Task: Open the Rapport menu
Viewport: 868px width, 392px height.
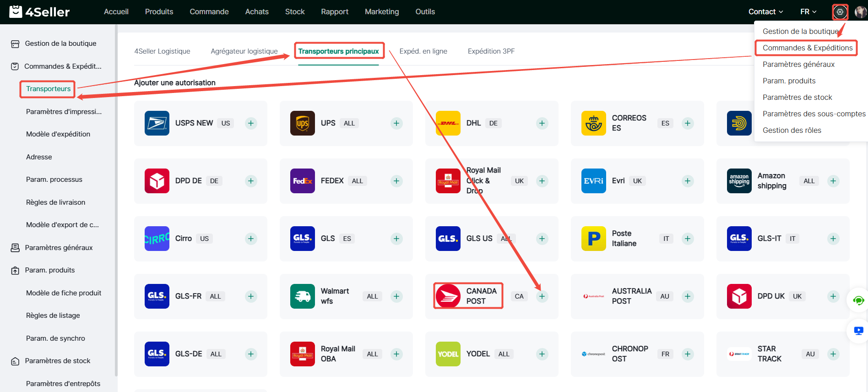Action: click(335, 12)
